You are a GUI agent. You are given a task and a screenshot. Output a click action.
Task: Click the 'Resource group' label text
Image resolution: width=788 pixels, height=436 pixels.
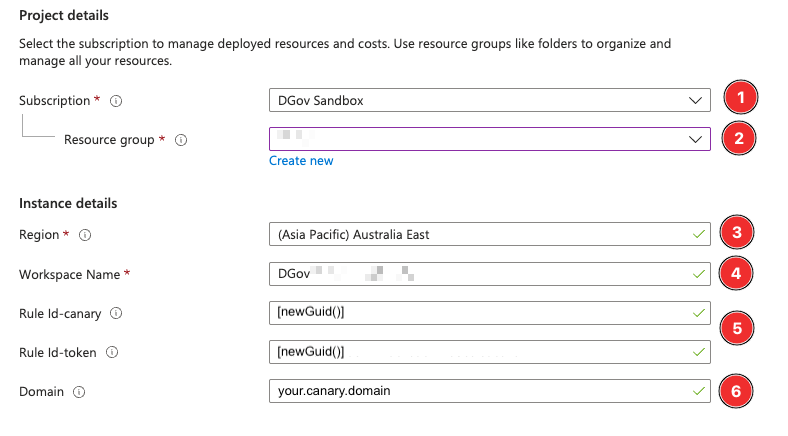tap(109, 140)
